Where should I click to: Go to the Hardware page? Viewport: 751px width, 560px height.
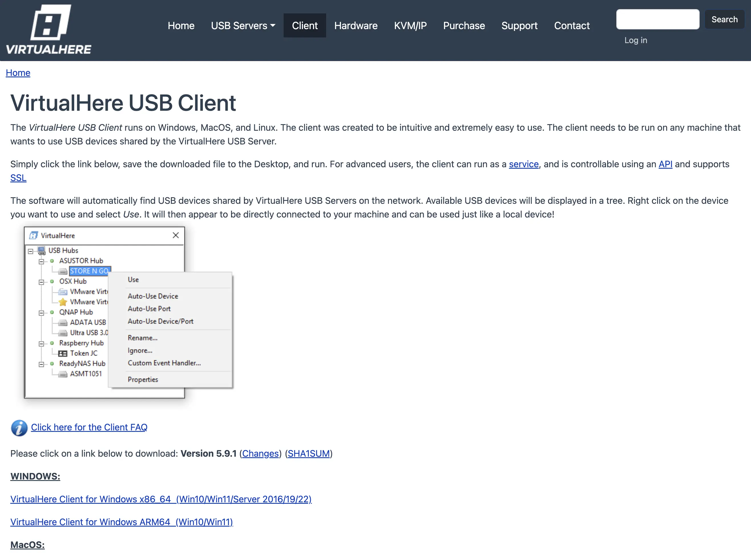pos(356,25)
